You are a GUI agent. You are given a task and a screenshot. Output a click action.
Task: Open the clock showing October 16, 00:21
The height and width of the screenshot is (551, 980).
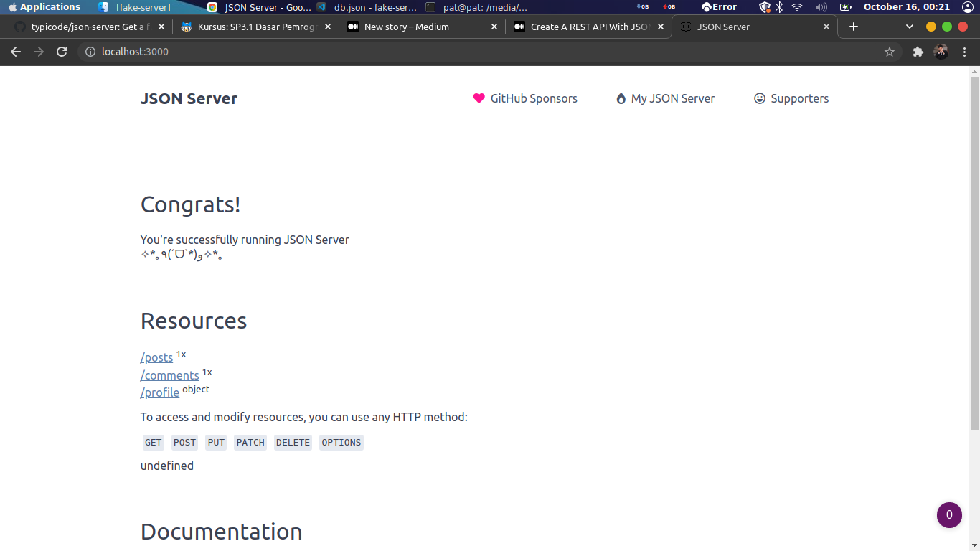pyautogui.click(x=907, y=7)
